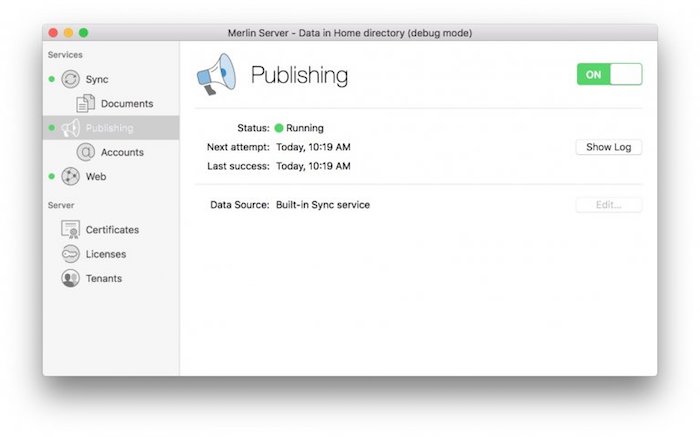Click the Server section header

61,205
